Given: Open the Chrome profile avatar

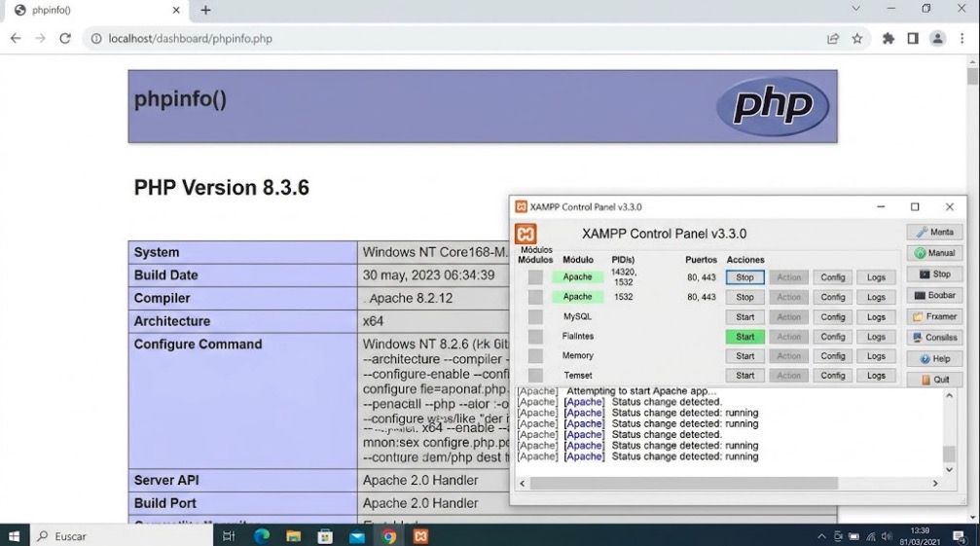Looking at the screenshot, I should coord(937,39).
